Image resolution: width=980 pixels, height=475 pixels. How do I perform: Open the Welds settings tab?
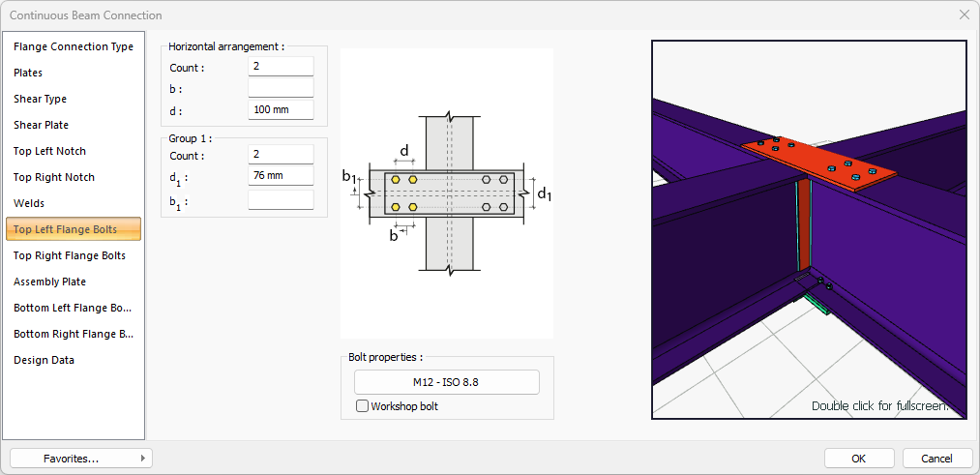(29, 203)
